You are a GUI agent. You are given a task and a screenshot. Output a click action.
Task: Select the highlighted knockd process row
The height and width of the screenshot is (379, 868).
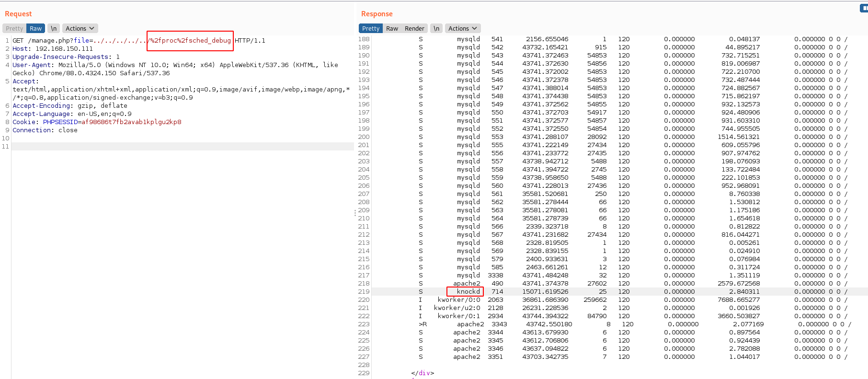pyautogui.click(x=468, y=292)
